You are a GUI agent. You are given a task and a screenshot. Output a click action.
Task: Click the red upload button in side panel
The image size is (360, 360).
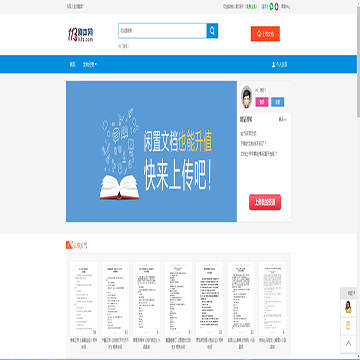click(265, 202)
